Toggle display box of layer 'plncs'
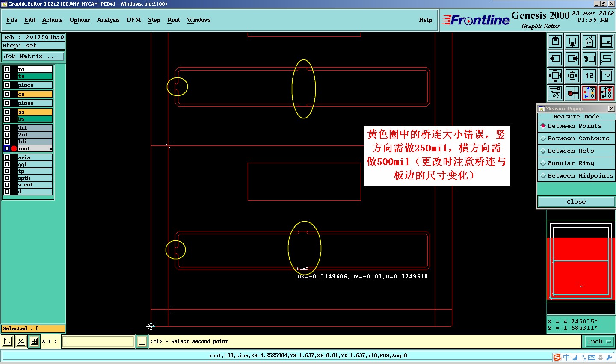Screen dimensions: 616x364 pos(7,85)
